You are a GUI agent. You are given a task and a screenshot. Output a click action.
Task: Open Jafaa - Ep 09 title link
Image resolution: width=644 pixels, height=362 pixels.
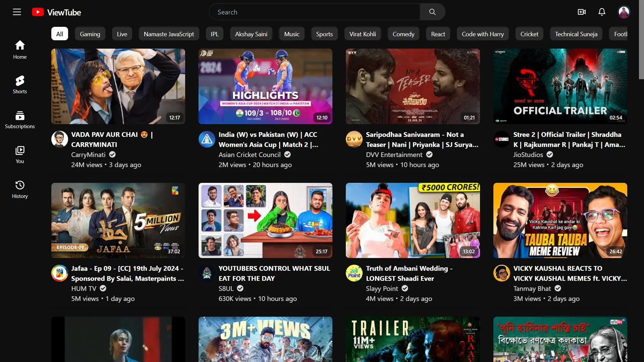point(127,273)
